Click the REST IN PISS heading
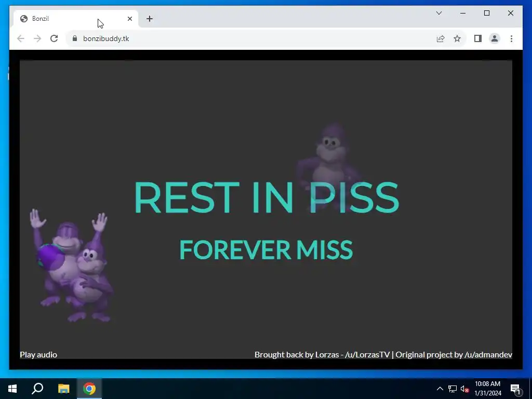This screenshot has width=532, height=399. (x=267, y=197)
